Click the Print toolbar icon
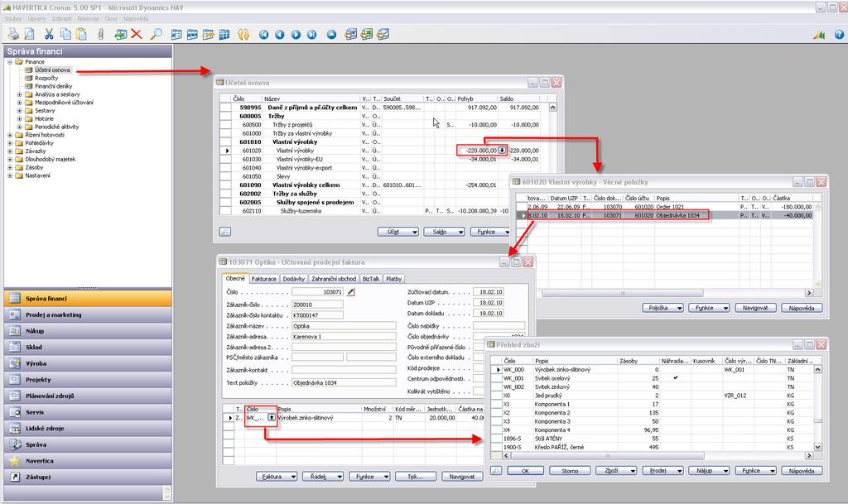Screen dimensions: 848x504 [13, 34]
